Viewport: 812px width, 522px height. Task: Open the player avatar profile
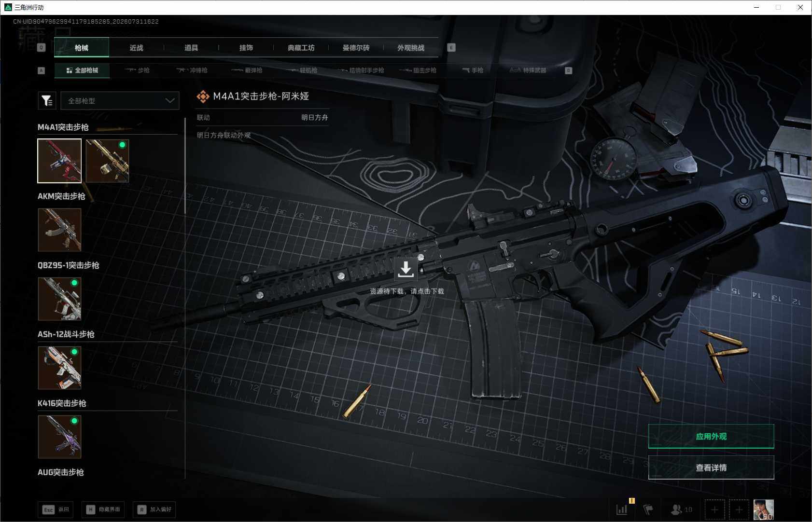point(764,509)
